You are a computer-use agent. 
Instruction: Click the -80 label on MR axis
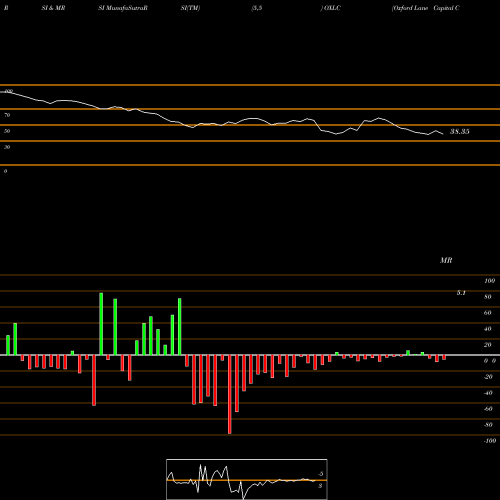pyautogui.click(x=488, y=425)
